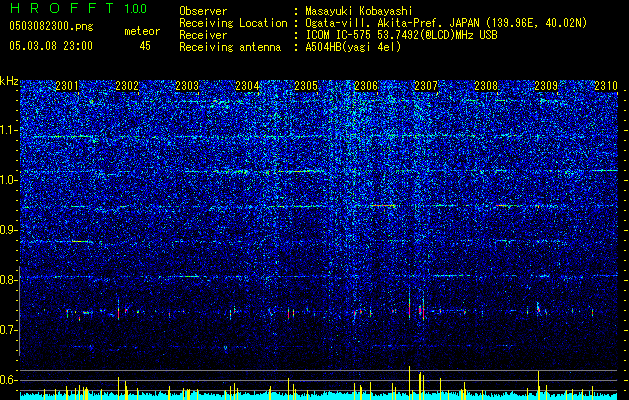This screenshot has height=400, width=629.
Task: Click the 2304 time marker
Action: 247,85
